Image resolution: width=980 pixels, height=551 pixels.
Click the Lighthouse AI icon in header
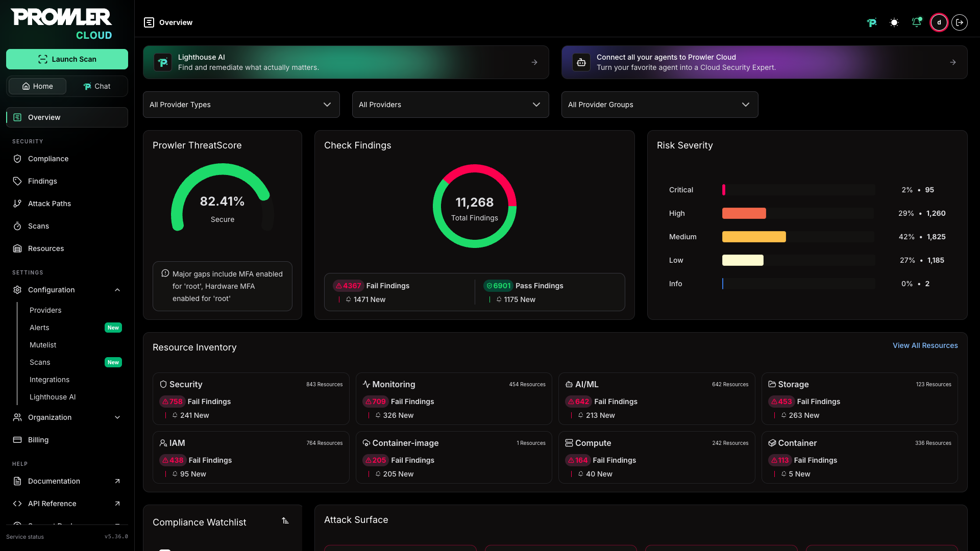point(872,22)
